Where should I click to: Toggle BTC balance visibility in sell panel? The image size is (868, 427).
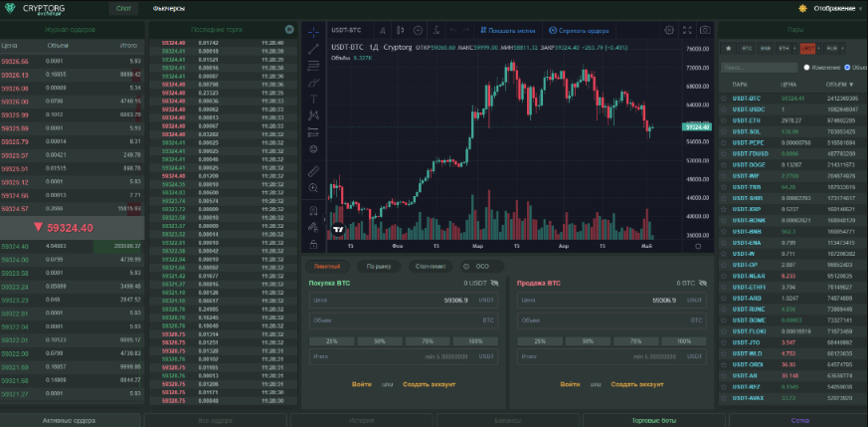coord(703,283)
